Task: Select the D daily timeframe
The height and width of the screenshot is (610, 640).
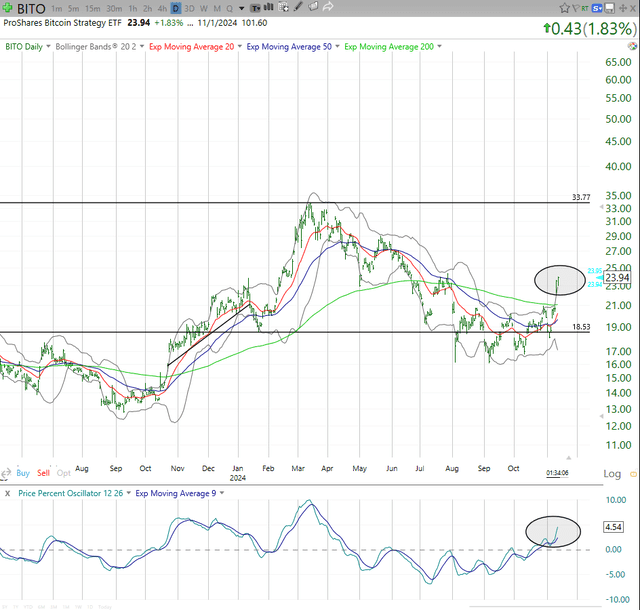Action: [176, 8]
